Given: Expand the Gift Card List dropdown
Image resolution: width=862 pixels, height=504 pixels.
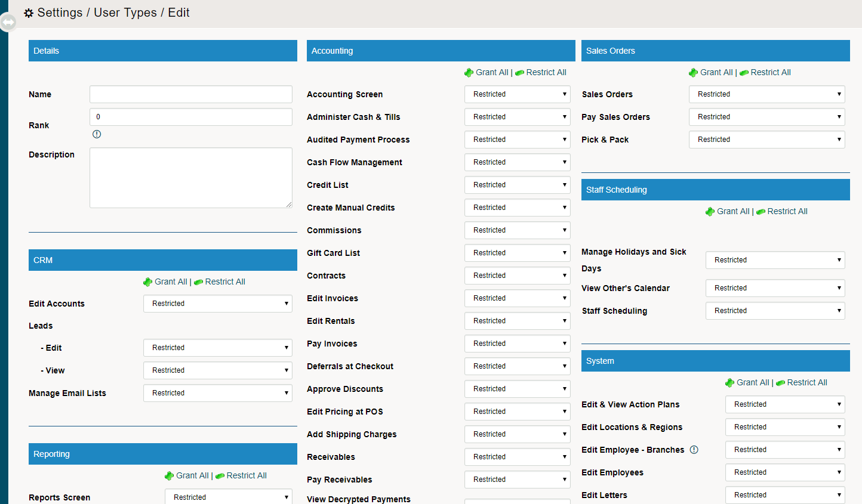Looking at the screenshot, I should (x=517, y=253).
